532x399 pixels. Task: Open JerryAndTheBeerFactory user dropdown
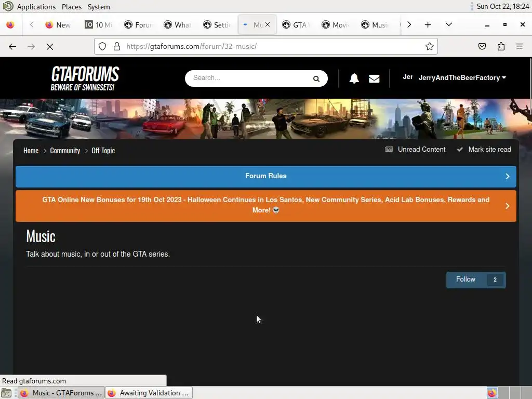tap(462, 78)
